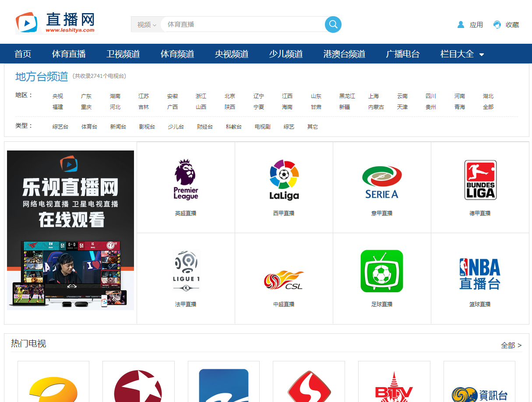The width and height of the screenshot is (532, 402).
Task: Open the Ligue 1 logo
Action: click(186, 270)
